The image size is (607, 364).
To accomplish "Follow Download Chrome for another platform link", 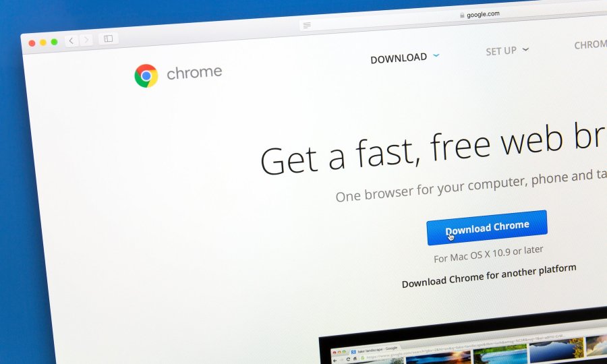I will (x=489, y=276).
